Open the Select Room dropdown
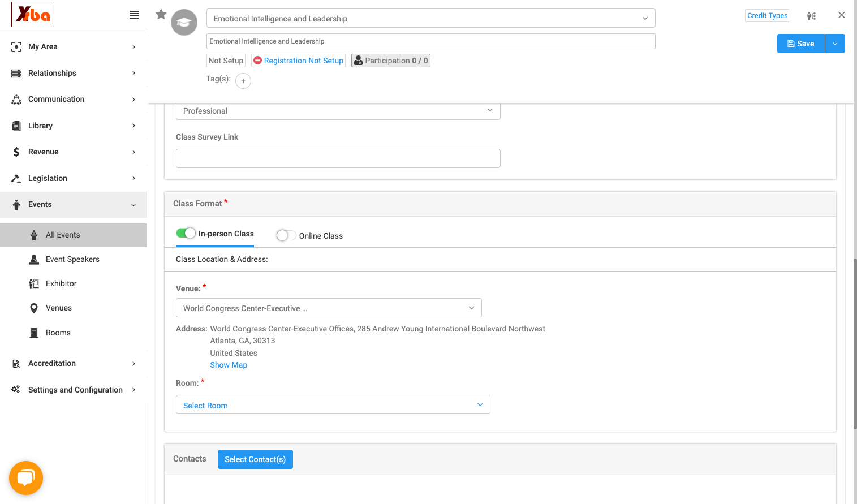The height and width of the screenshot is (504, 857). click(x=333, y=404)
